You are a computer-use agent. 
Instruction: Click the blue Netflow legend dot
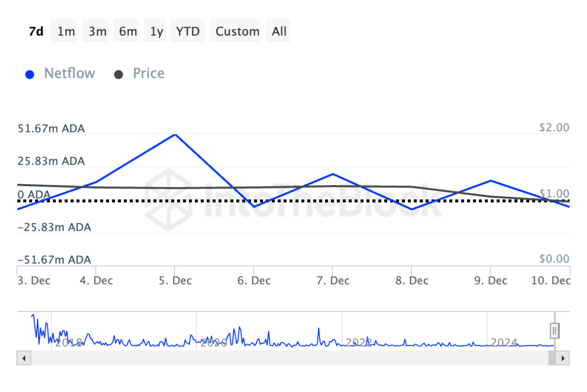[x=30, y=75]
